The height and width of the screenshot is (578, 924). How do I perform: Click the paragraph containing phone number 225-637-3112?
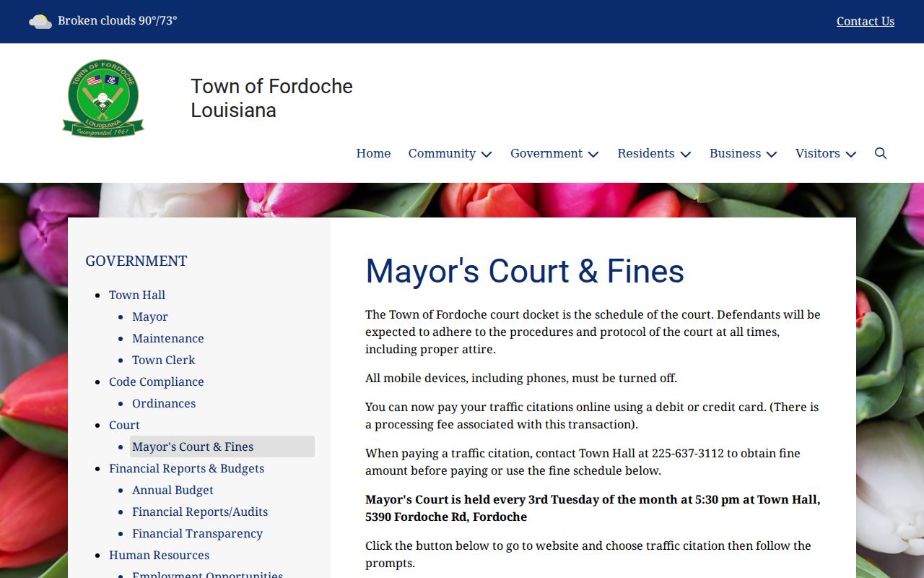pos(583,462)
